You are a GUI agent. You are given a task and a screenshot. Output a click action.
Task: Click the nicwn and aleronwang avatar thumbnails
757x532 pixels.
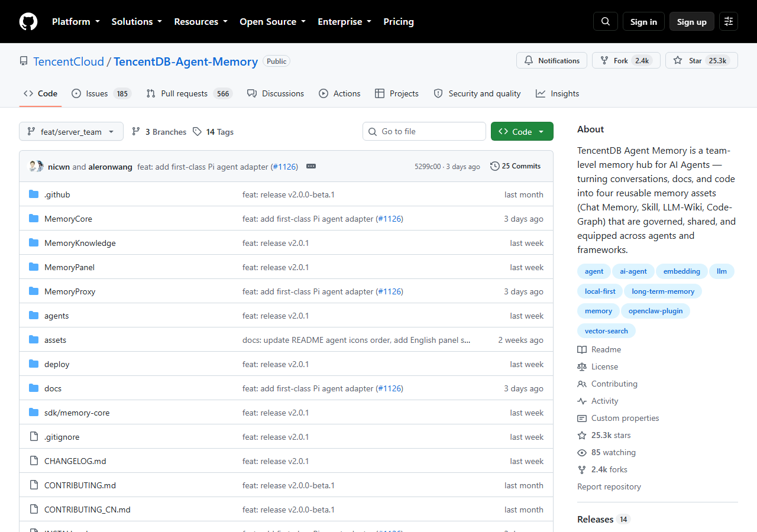tap(37, 167)
